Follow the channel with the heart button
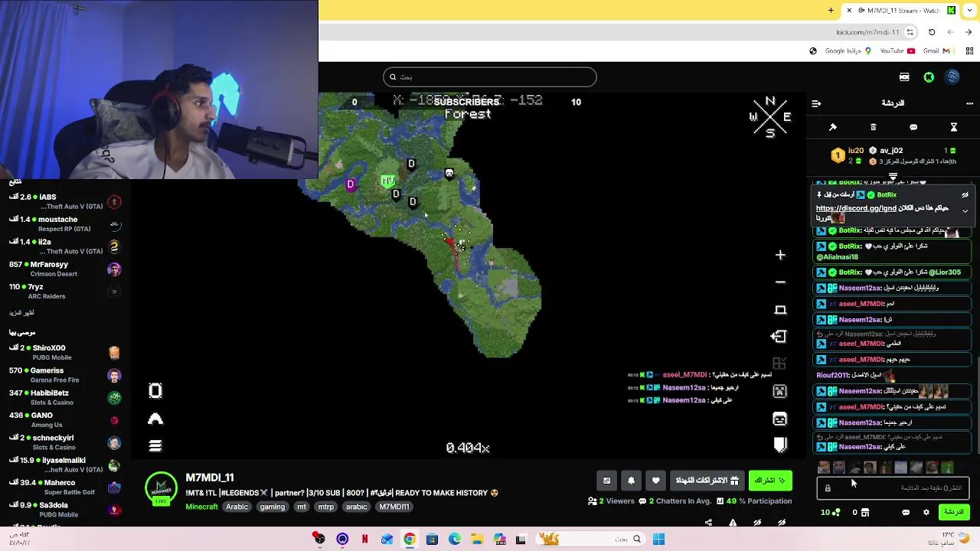Image resolution: width=980 pixels, height=551 pixels. click(x=655, y=481)
